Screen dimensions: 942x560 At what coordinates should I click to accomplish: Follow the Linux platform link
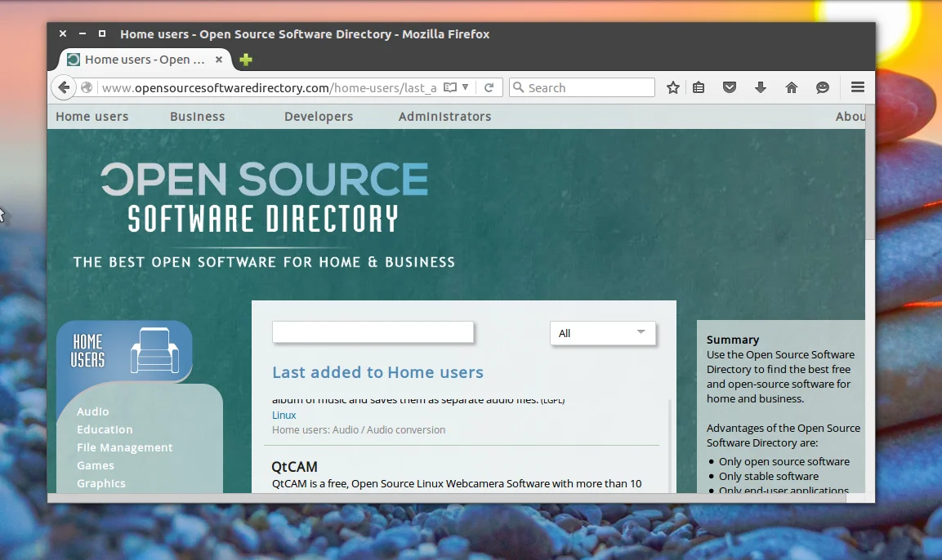[x=283, y=416]
